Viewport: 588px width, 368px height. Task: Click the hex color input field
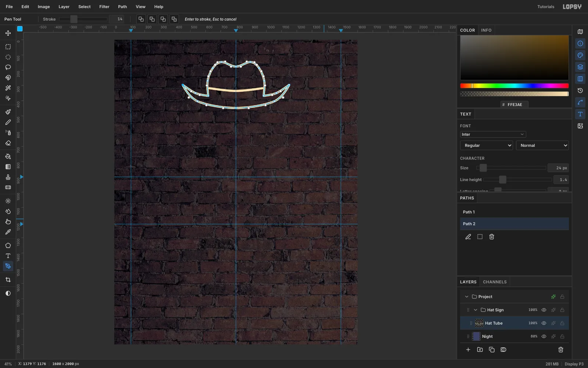[514, 105]
